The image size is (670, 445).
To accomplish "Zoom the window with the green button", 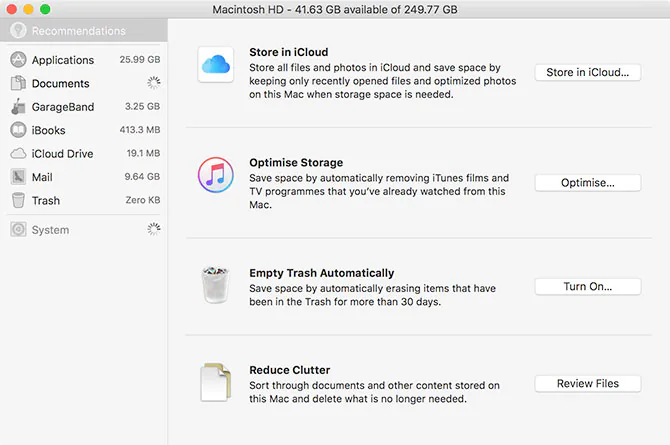I will point(45,9).
